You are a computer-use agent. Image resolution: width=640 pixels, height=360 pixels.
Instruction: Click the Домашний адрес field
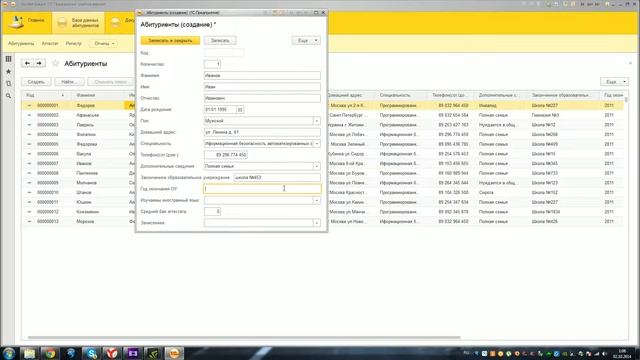(262, 132)
